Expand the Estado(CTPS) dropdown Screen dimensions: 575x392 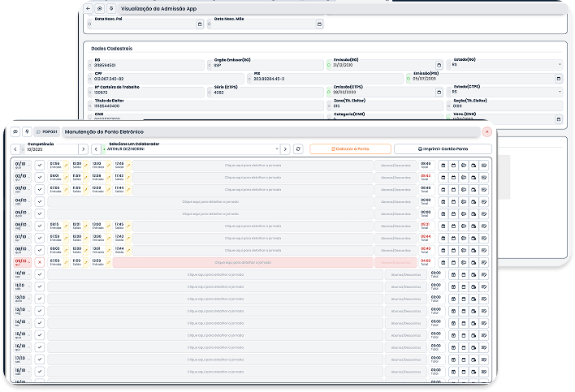coord(559,92)
